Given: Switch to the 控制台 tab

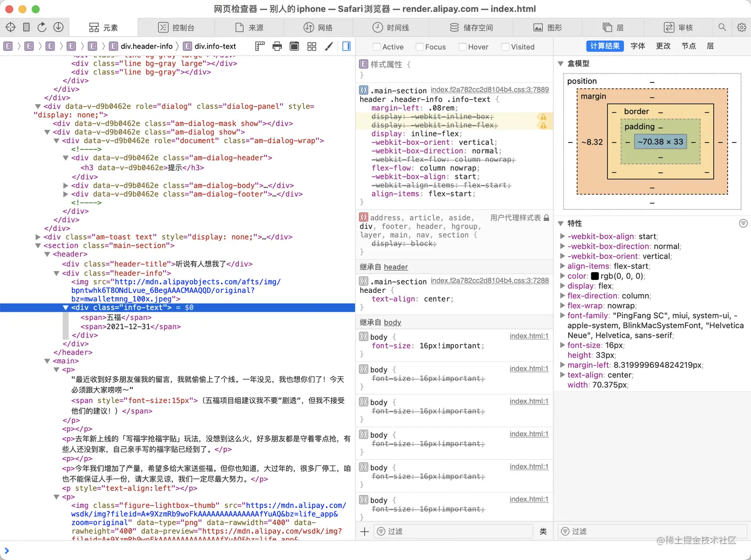Looking at the screenshot, I should 176,27.
